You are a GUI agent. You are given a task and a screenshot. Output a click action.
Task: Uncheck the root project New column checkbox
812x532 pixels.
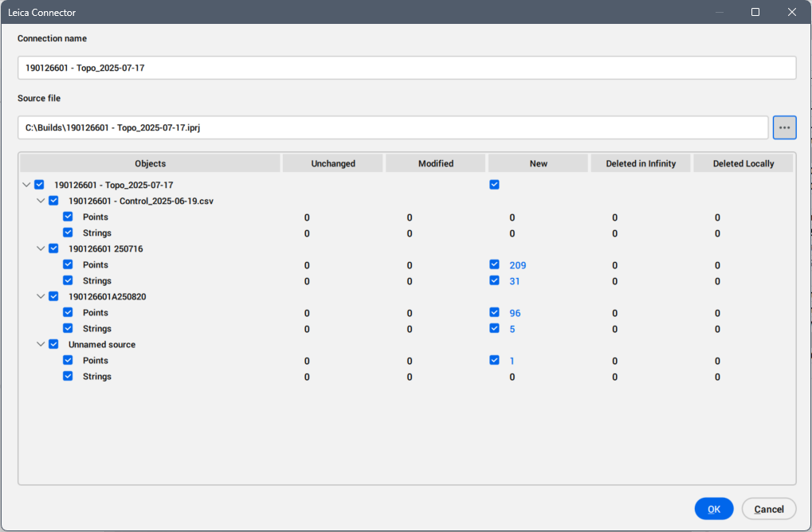(x=495, y=185)
